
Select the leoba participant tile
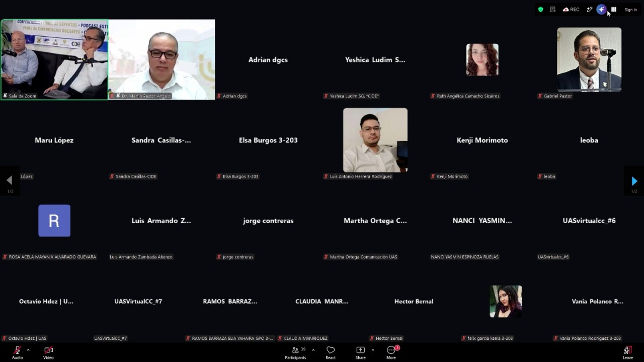tap(589, 140)
